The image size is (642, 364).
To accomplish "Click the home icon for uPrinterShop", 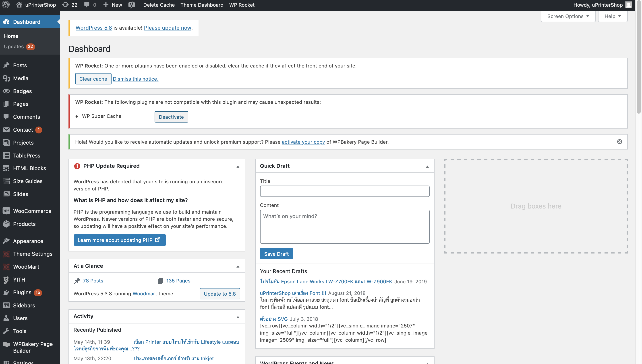I will [19, 5].
